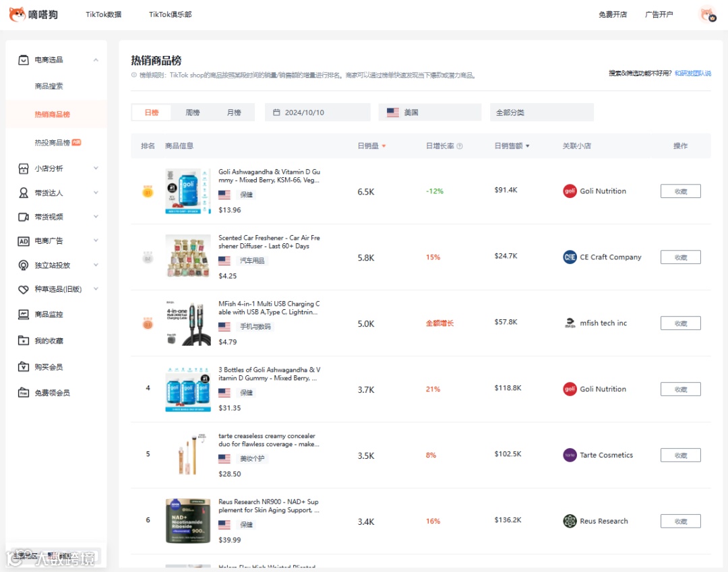728x572 pixels.
Task: Click 手机与数码 category tag
Action: coord(255,327)
